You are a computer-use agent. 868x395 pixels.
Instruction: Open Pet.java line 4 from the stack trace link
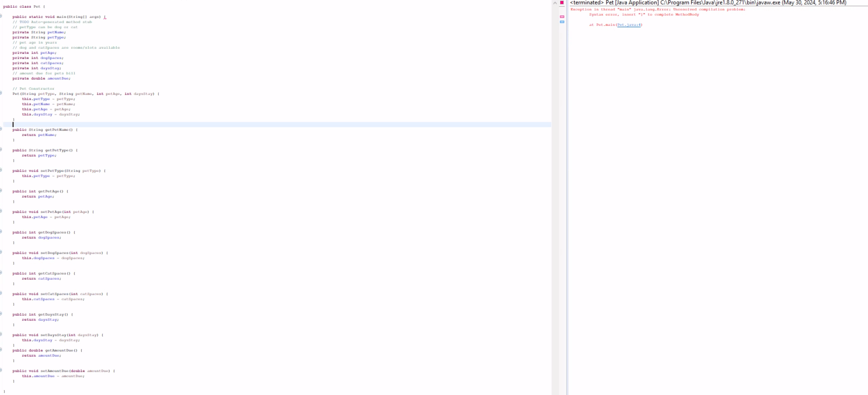click(629, 25)
